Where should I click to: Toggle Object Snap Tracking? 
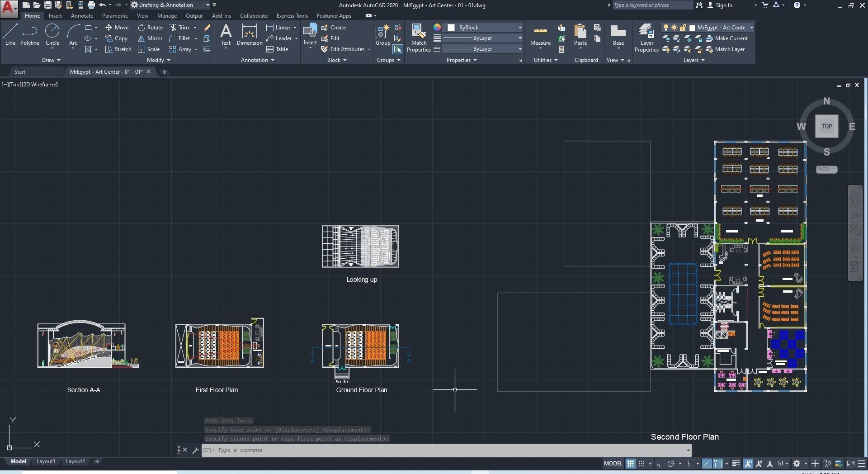[x=707, y=464]
